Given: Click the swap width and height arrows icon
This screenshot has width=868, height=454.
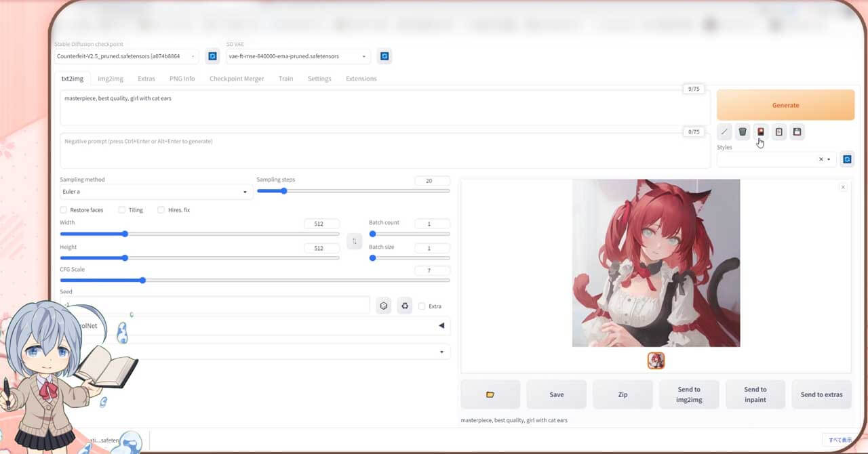Looking at the screenshot, I should pos(354,241).
